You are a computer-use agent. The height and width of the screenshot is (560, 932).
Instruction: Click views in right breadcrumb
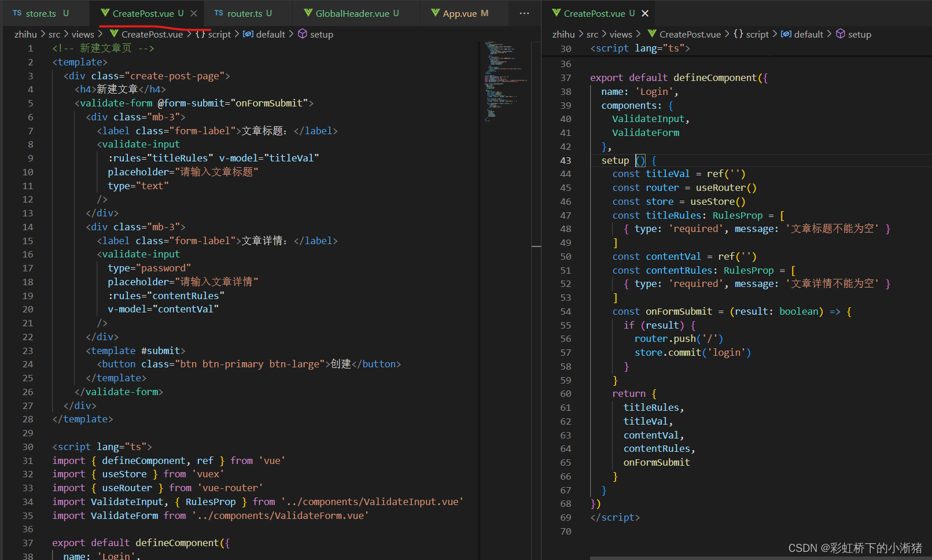(621, 35)
